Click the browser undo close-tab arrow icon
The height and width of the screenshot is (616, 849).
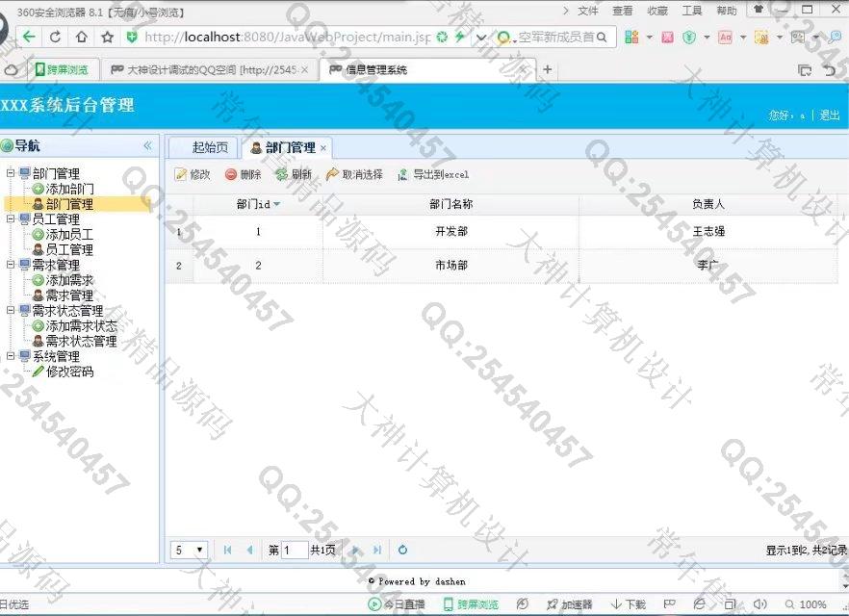830,70
